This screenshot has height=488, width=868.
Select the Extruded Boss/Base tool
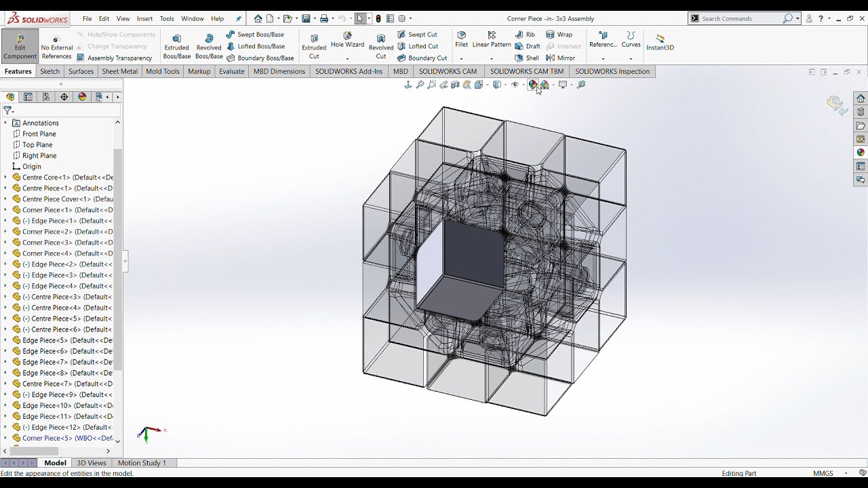(176, 47)
